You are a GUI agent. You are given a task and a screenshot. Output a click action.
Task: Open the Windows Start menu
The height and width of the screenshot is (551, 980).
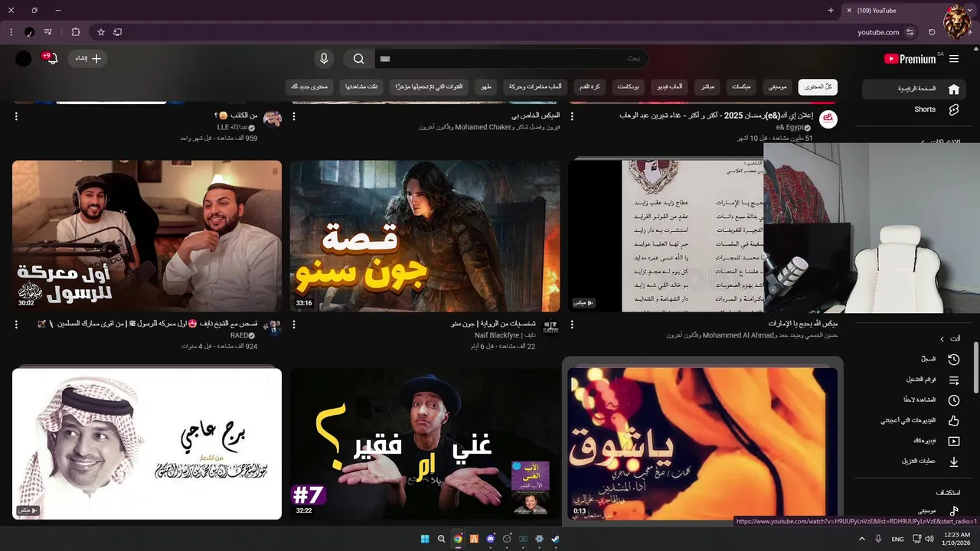(x=425, y=539)
